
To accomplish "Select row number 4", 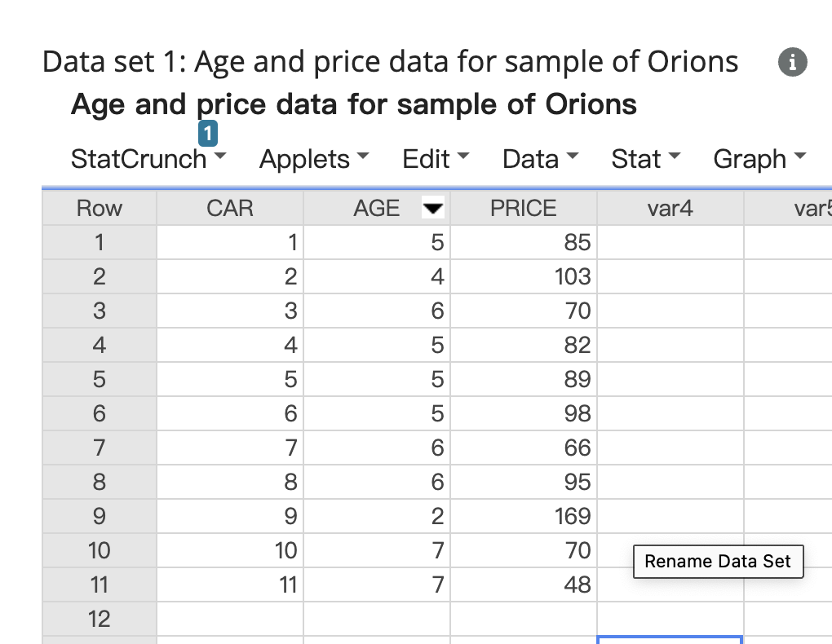I will [x=100, y=345].
